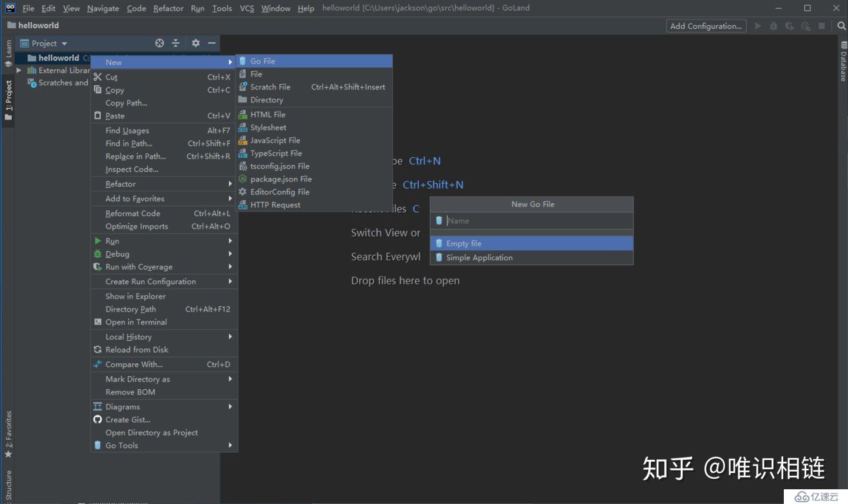
Task: Click the TypeScript File icon
Action: (243, 154)
